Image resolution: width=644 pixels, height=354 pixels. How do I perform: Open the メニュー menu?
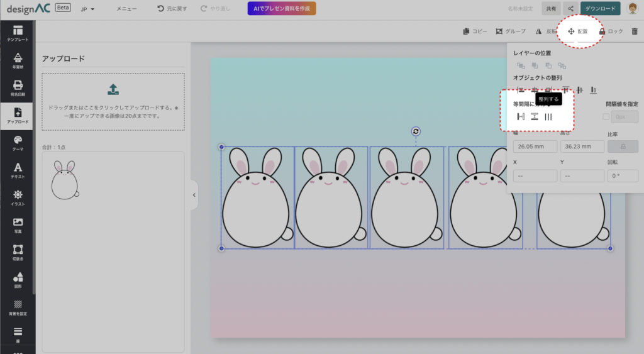126,9
